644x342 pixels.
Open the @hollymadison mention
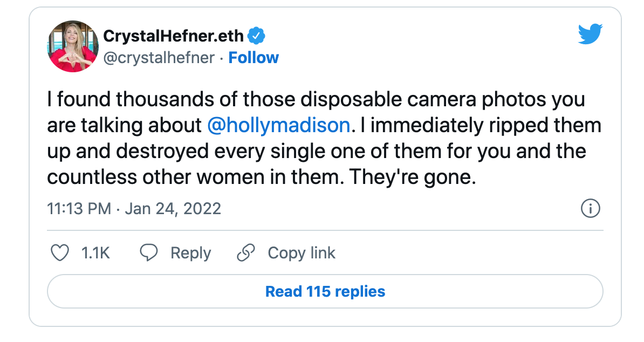coord(279,125)
